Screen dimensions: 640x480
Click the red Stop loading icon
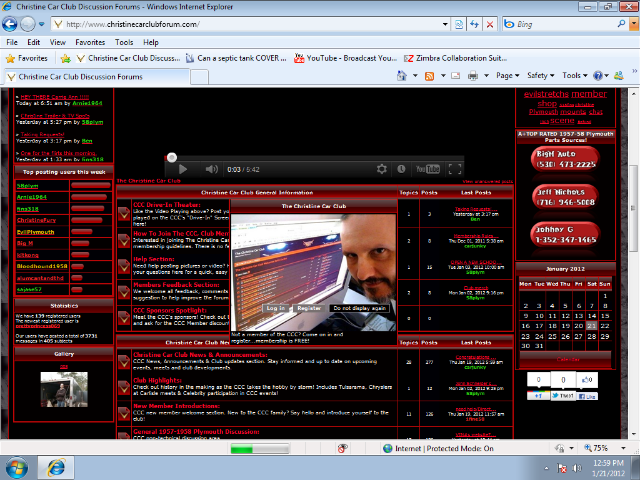pos(490,24)
